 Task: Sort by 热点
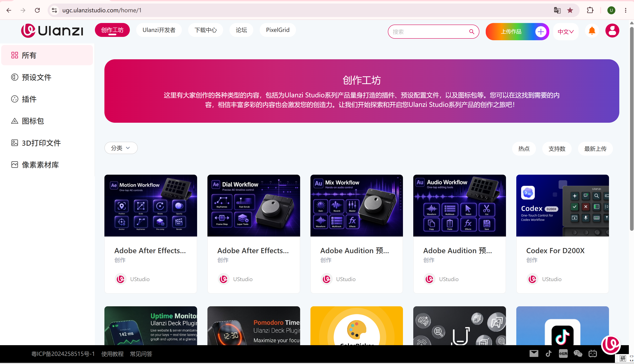524,149
